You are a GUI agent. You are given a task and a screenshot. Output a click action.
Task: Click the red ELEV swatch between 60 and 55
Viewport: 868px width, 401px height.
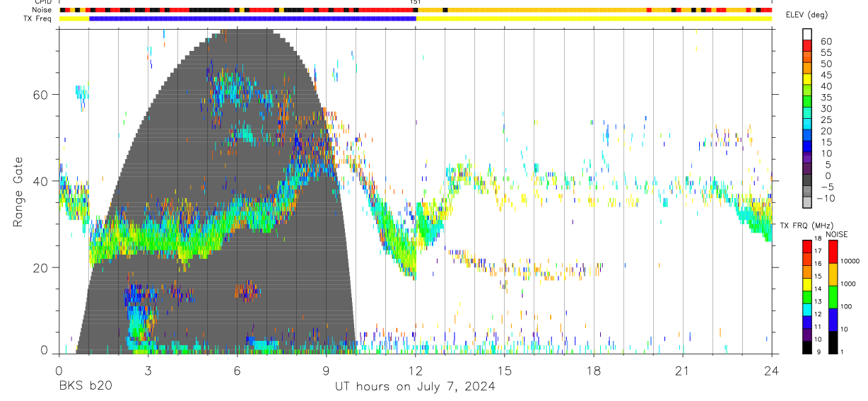pyautogui.click(x=807, y=45)
